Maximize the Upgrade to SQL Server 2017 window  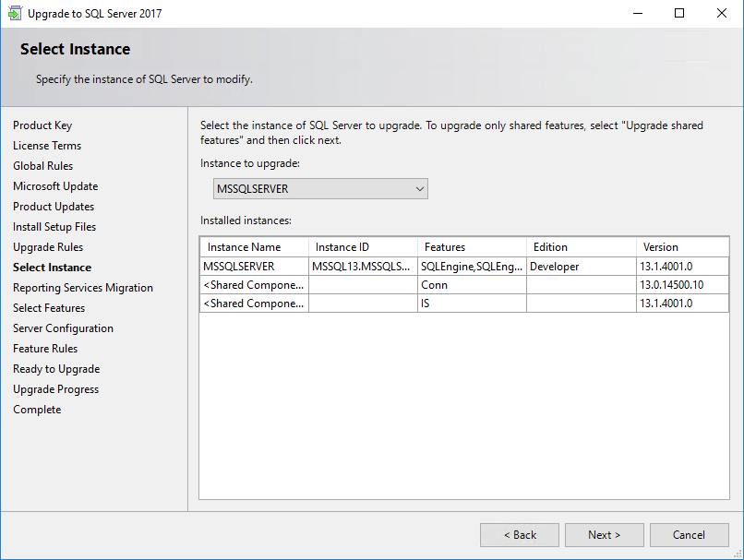pyautogui.click(x=679, y=13)
